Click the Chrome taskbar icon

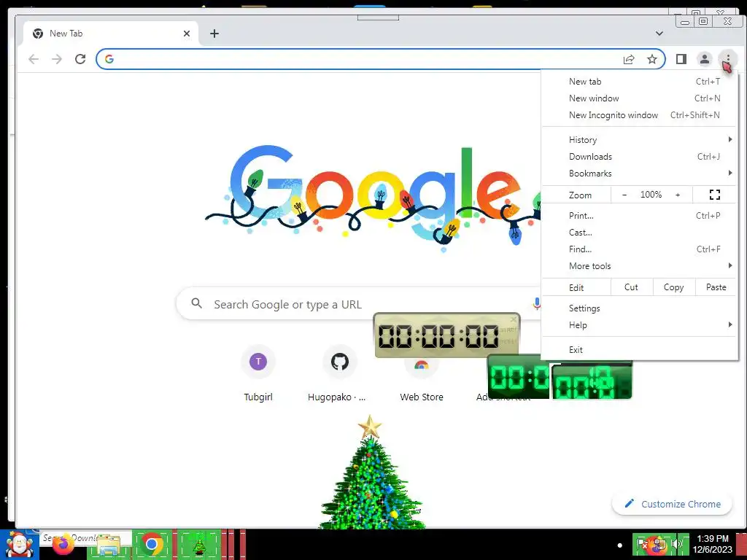152,544
